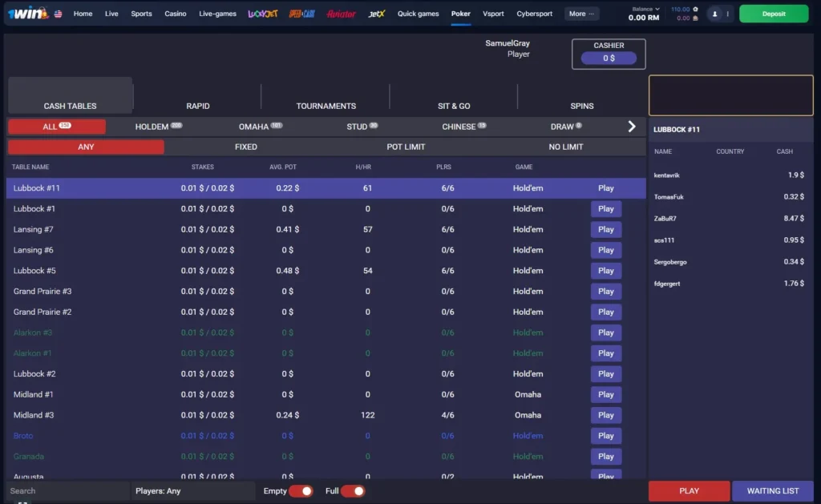Click the green Deposit button
This screenshot has height=504, width=821.
point(774,14)
